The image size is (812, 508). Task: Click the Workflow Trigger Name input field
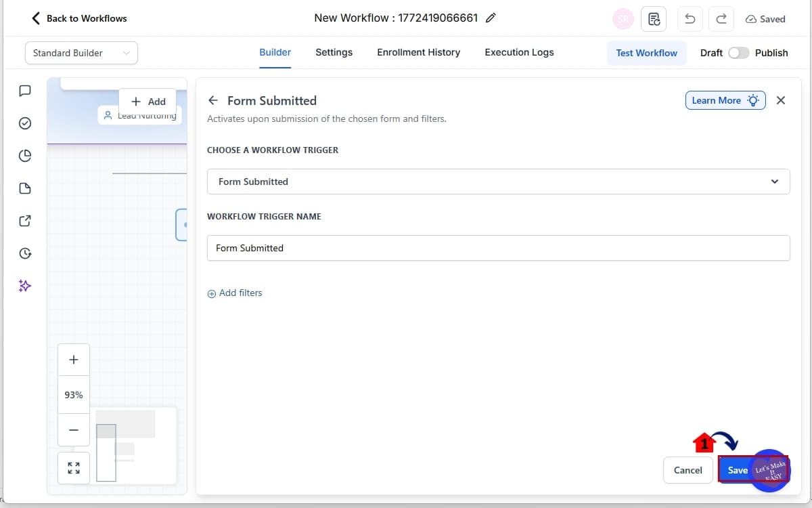(499, 248)
